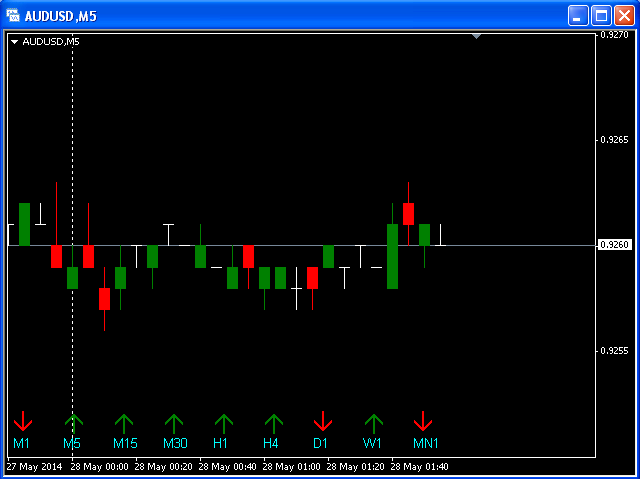Select the D1 timeframe label
Screen dimensions: 640x480
click(320, 443)
